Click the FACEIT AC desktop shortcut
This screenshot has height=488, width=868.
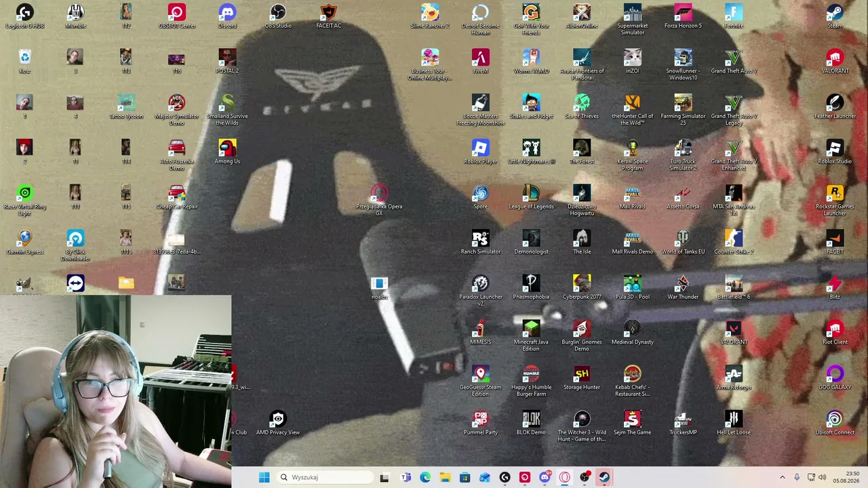(x=328, y=16)
